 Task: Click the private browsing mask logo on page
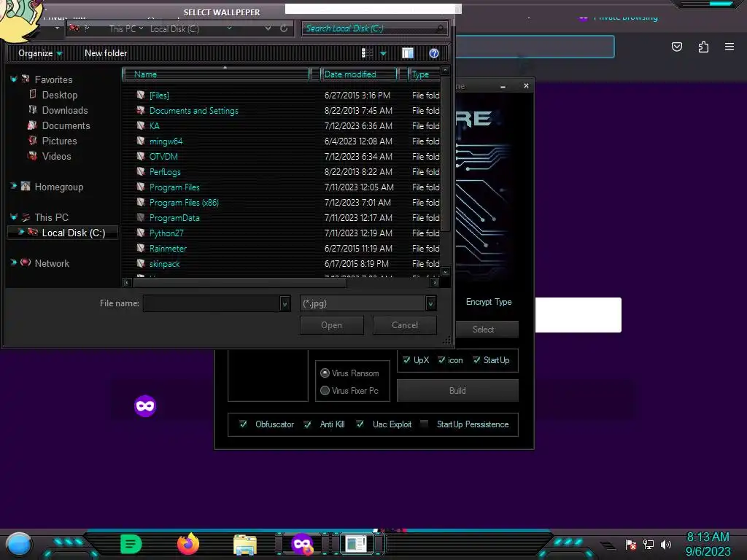coord(145,405)
